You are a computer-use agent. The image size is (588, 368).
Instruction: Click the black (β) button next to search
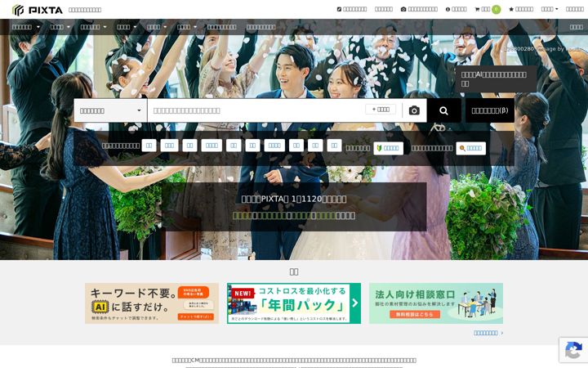coord(490,110)
